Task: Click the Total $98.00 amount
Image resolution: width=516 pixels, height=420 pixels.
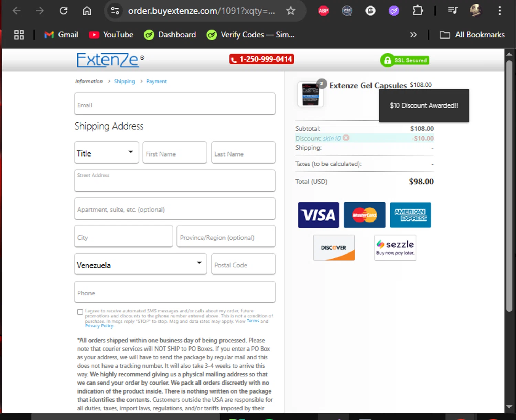Action: [x=421, y=181]
